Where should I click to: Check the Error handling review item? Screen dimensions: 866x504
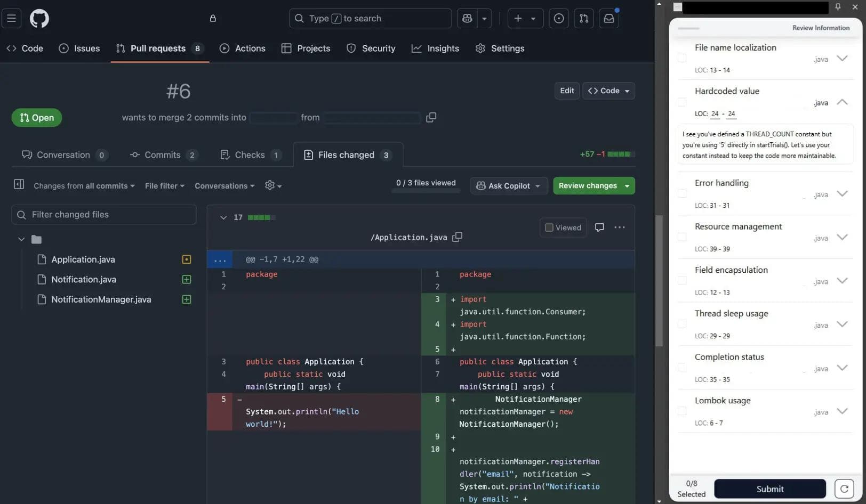coord(681,193)
